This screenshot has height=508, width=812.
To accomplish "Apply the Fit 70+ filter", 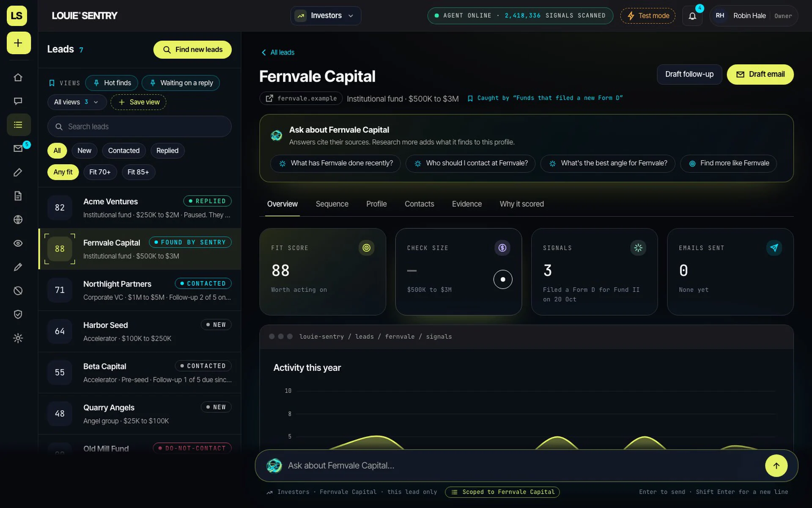I will tap(100, 172).
